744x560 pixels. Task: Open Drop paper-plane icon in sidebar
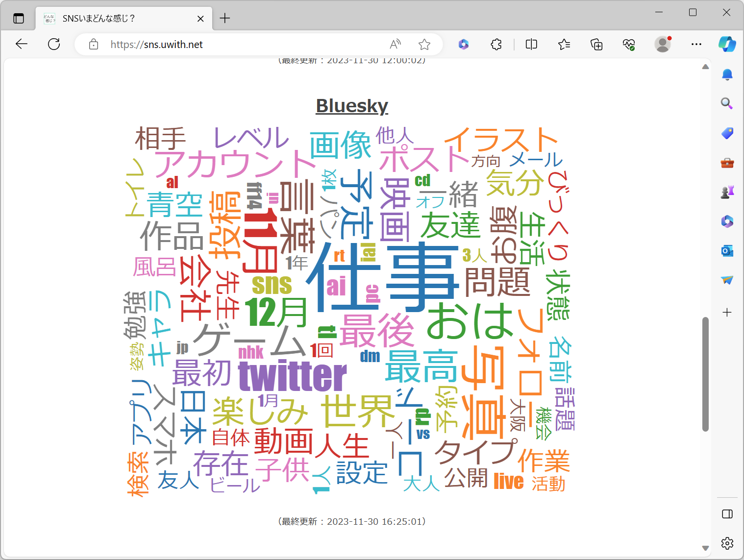click(727, 280)
